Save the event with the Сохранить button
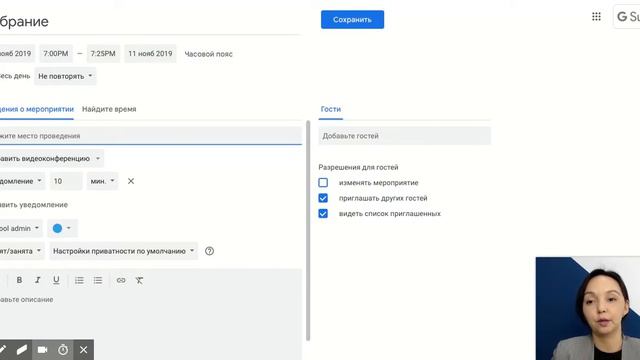The image size is (640, 360). pos(352,20)
